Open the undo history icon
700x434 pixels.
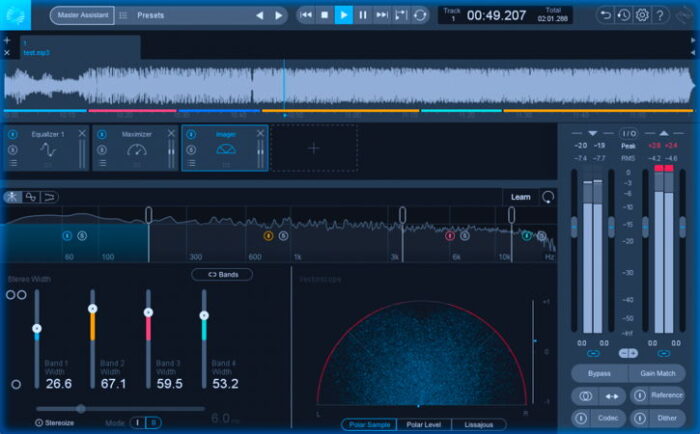[624, 15]
